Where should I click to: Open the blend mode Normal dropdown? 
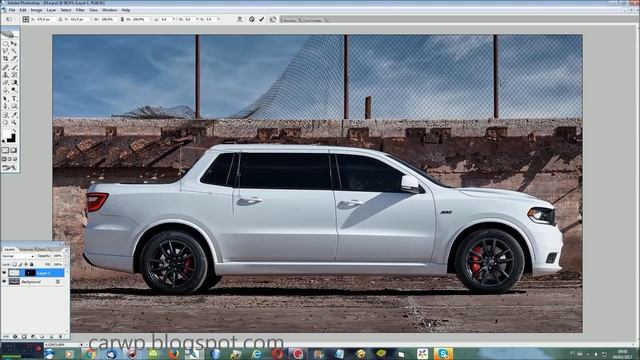point(18,256)
